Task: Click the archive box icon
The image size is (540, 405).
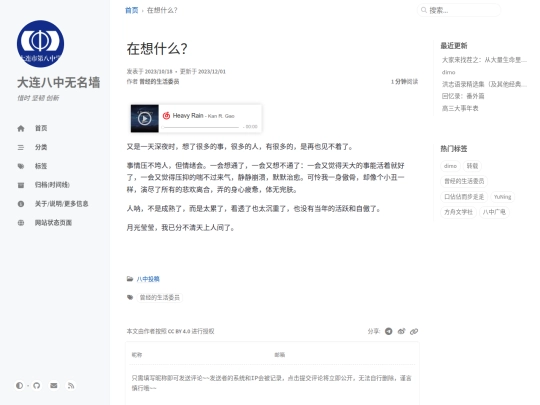Action: point(21,185)
